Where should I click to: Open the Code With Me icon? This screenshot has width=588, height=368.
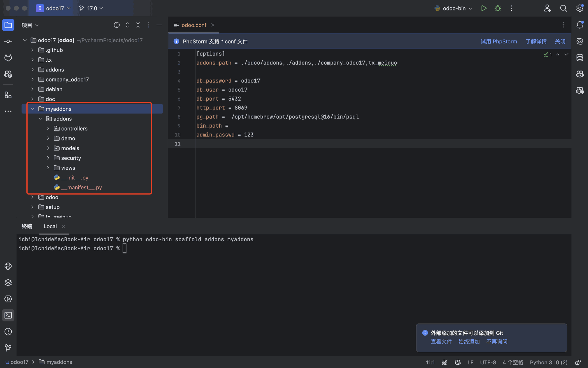pos(548,8)
